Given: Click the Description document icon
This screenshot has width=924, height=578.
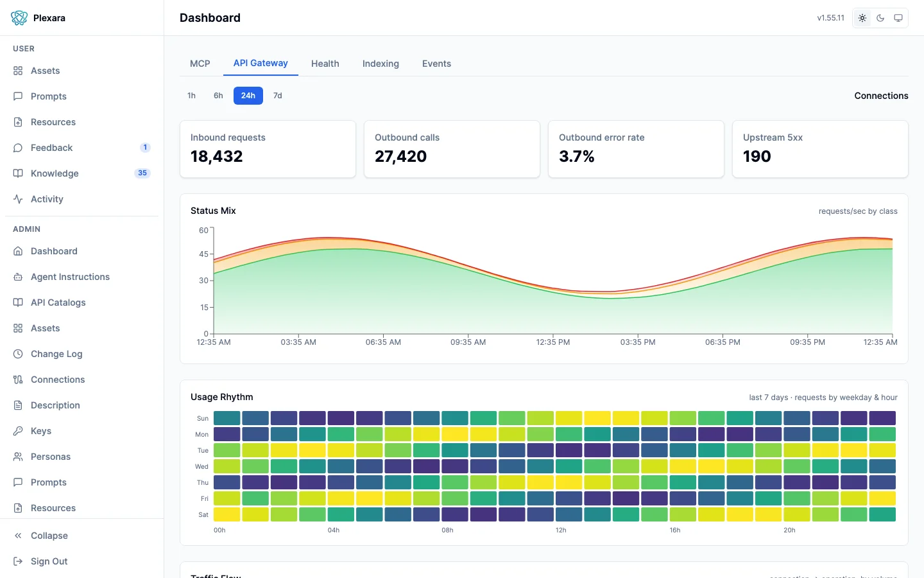Looking at the screenshot, I should coord(18,405).
